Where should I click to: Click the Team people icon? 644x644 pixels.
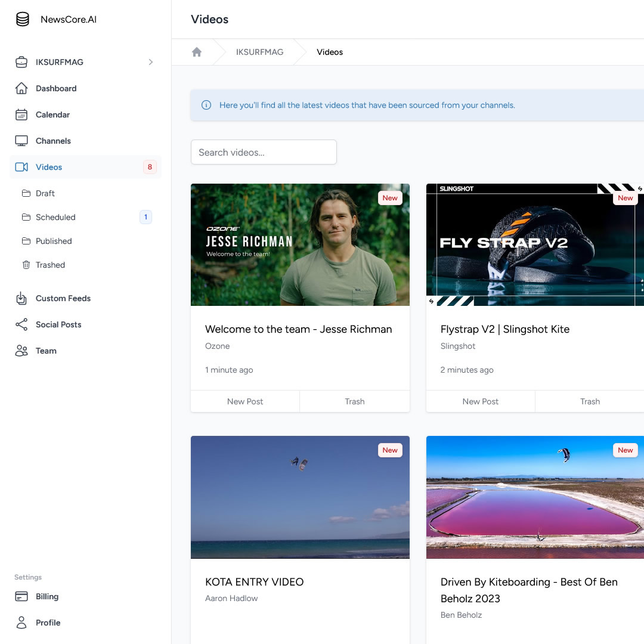click(x=21, y=351)
